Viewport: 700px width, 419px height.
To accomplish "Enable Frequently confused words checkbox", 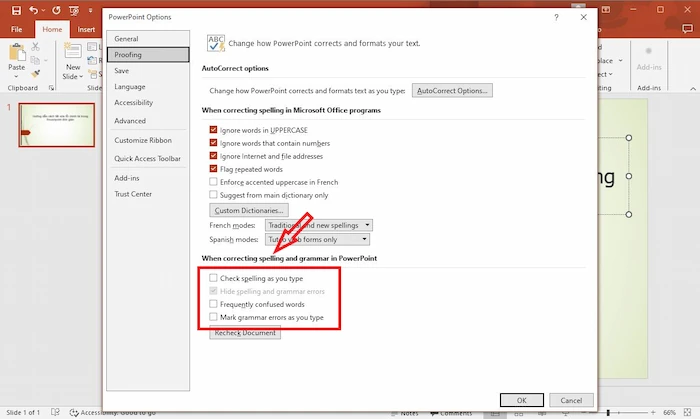I will point(213,304).
